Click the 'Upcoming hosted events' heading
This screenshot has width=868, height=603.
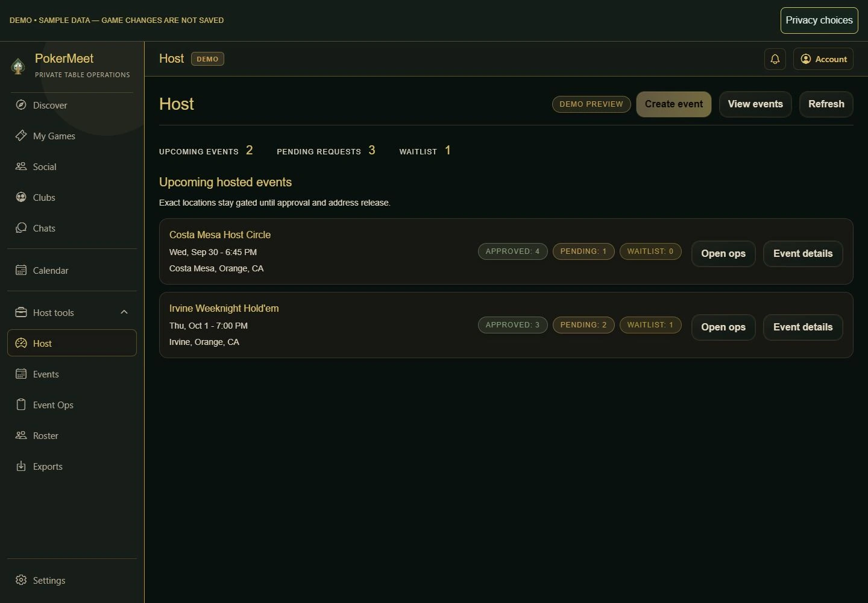pos(225,182)
